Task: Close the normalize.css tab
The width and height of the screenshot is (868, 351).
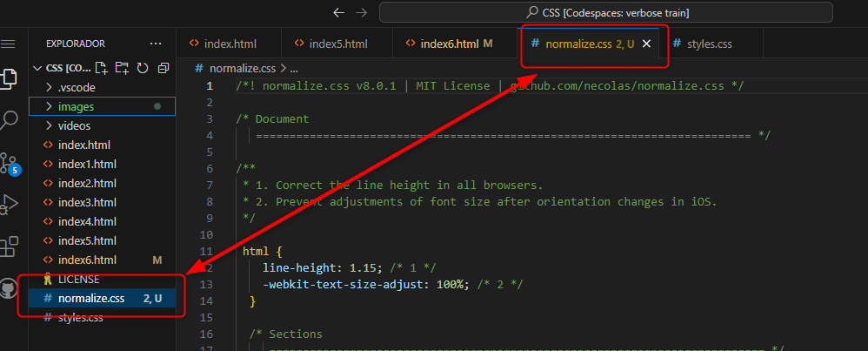Action: (x=646, y=43)
